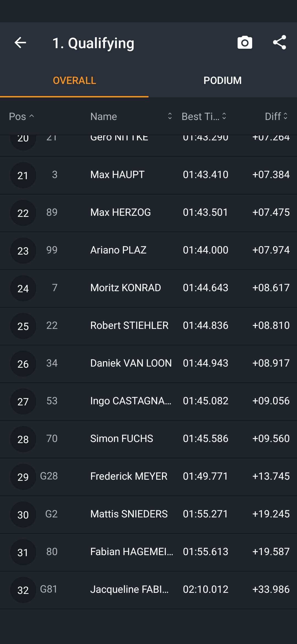Tap the camera screenshot icon
297x644 pixels.
click(x=245, y=43)
